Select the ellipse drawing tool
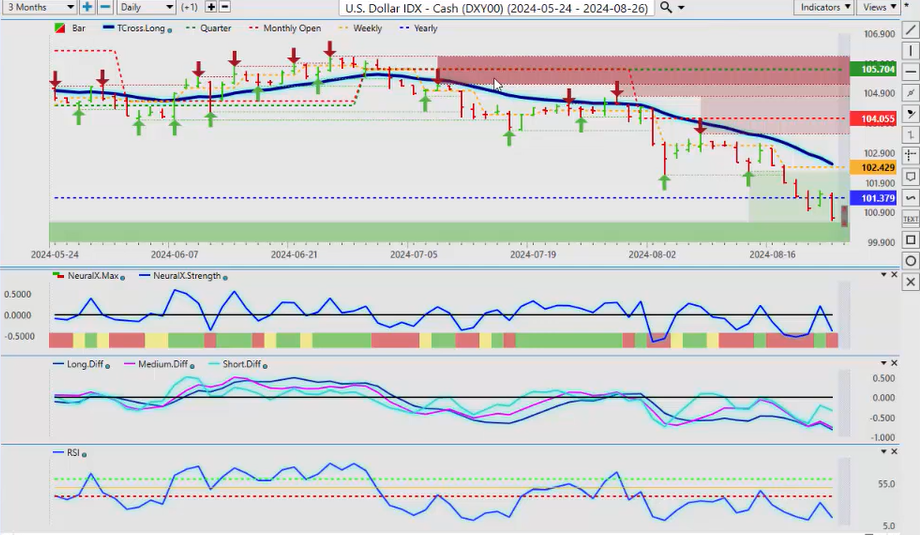The height and width of the screenshot is (535, 920). click(910, 261)
